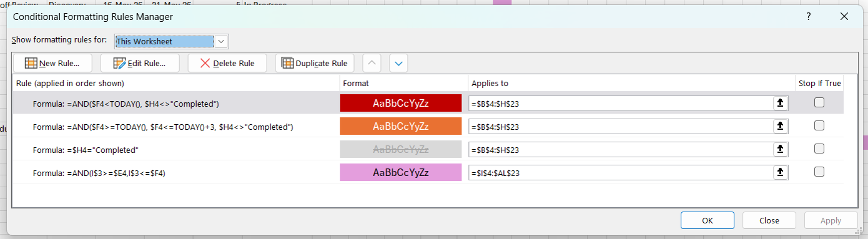The height and width of the screenshot is (239, 868).
Task: Click range selector icon for =$I$4:$AL$23
Action: (780, 172)
